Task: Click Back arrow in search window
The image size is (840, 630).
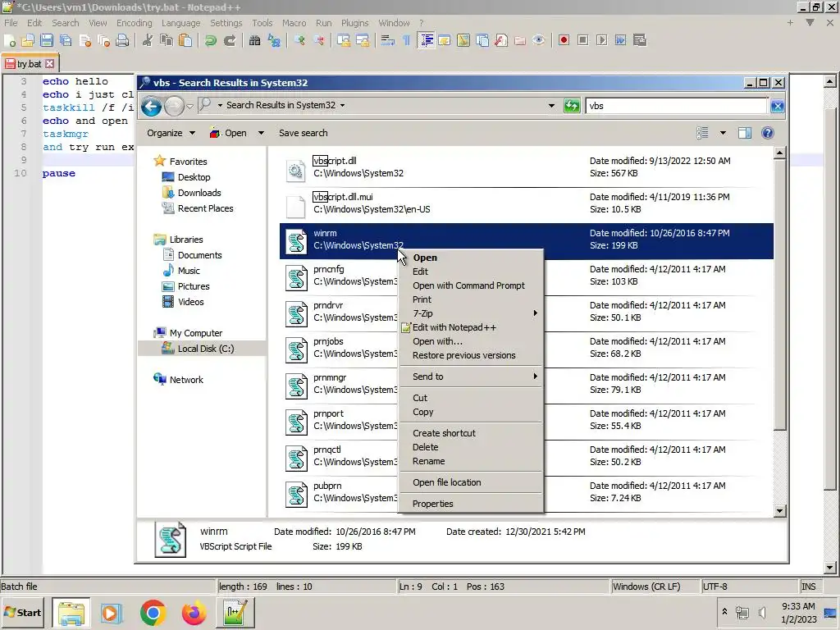Action: click(152, 106)
